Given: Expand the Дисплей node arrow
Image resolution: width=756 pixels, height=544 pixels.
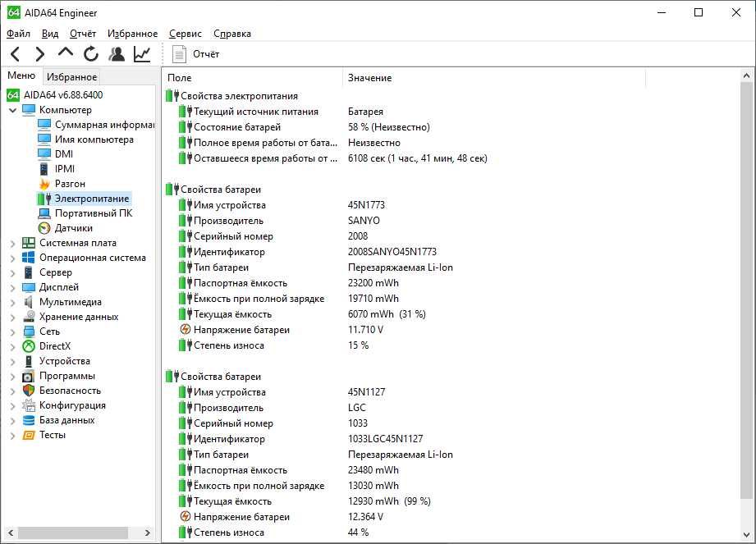Looking at the screenshot, I should click(13, 288).
